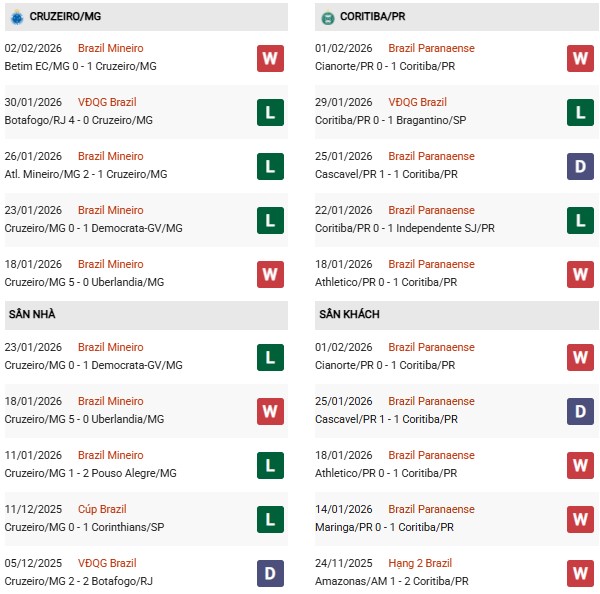600x594 pixels.
Task: Click the Coritiba/PR team crest icon
Action: tap(328, 17)
